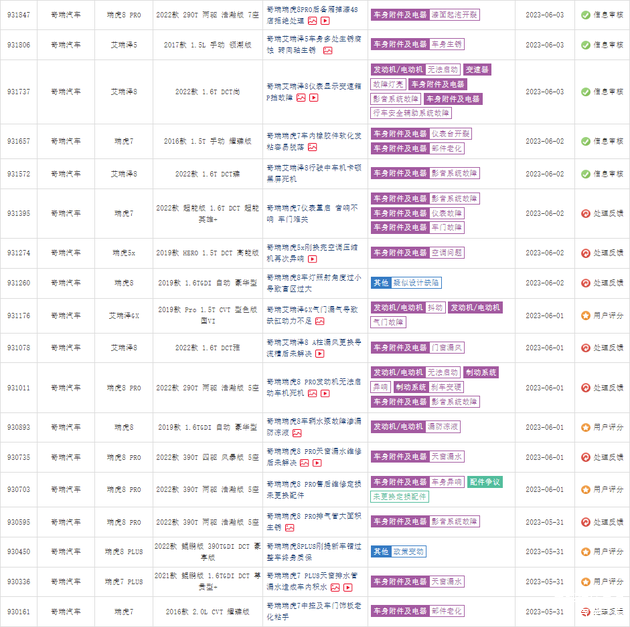This screenshot has height=627, width=630.
Task: Click 空调问题 tag in row 931274
Action: click(x=448, y=253)
